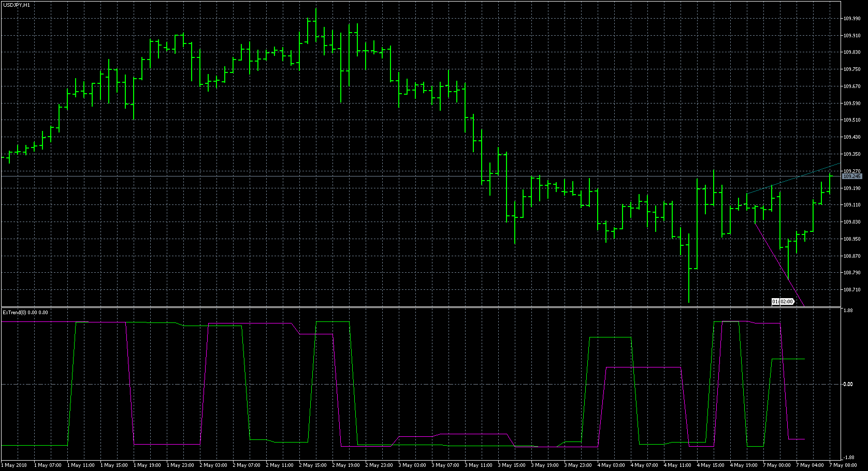Click the 3 May 03:00 time label
868x471 pixels.
(412, 465)
